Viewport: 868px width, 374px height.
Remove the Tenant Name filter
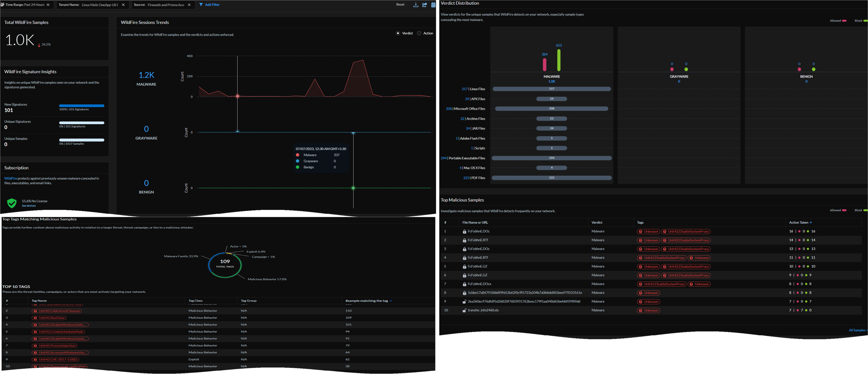point(123,5)
